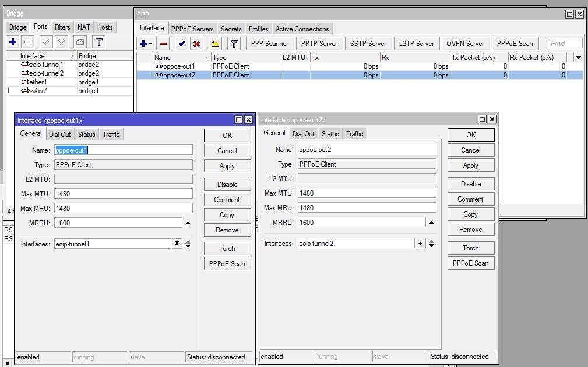Switch to Dial Out tab in pppoe-out1
588x367 pixels.
coord(59,135)
